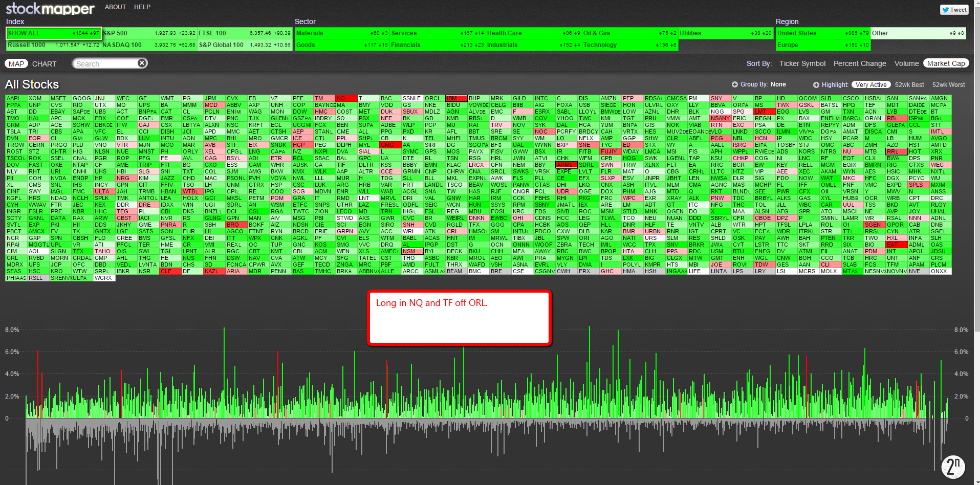Image resolution: width=980 pixels, height=485 pixels.
Task: Filter by S&P 500 index
Action: [x=149, y=33]
